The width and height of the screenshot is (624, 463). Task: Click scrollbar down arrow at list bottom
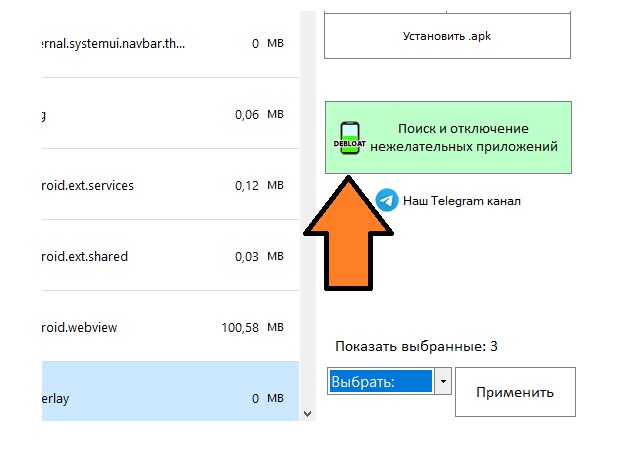[307, 414]
